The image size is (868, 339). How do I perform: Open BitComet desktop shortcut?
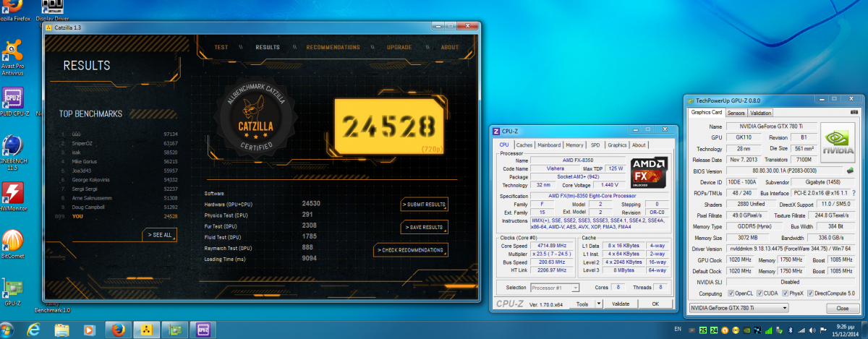coord(12,244)
